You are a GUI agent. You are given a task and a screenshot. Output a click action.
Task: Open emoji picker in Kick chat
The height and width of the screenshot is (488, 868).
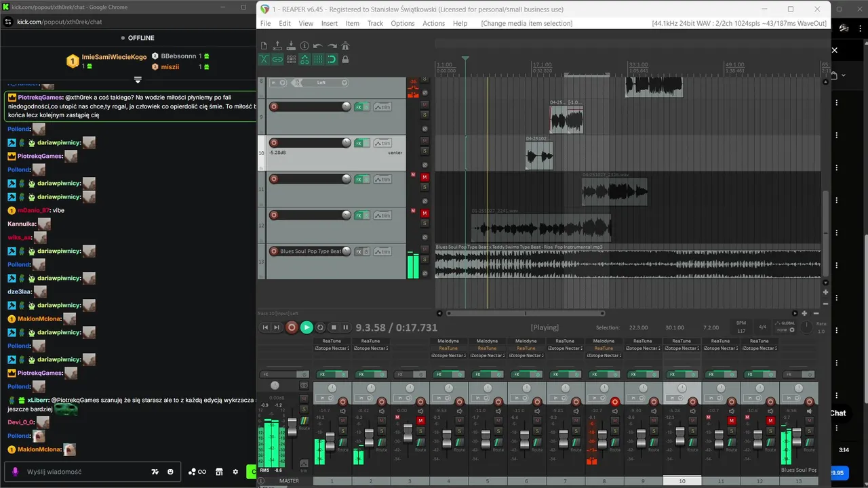(x=171, y=472)
